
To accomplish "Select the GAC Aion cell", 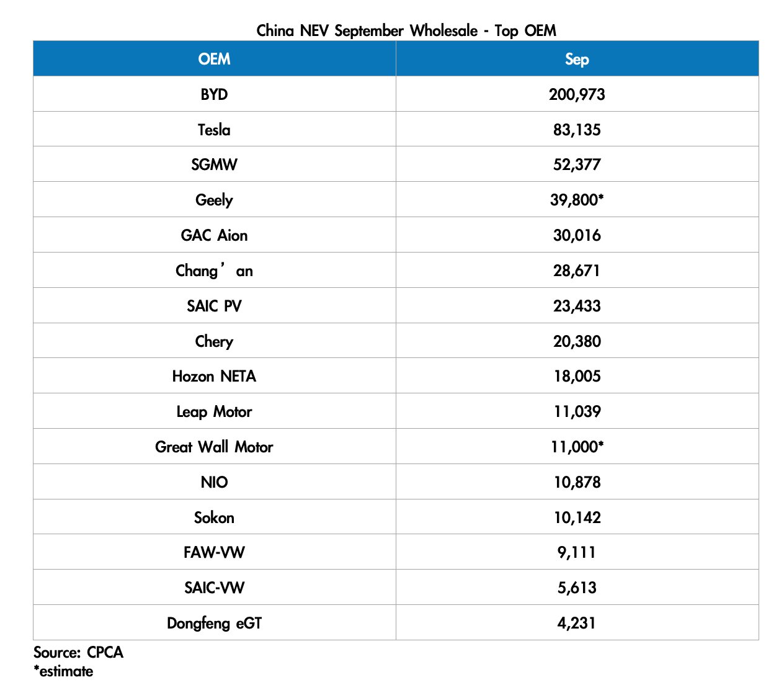I will pos(214,235).
